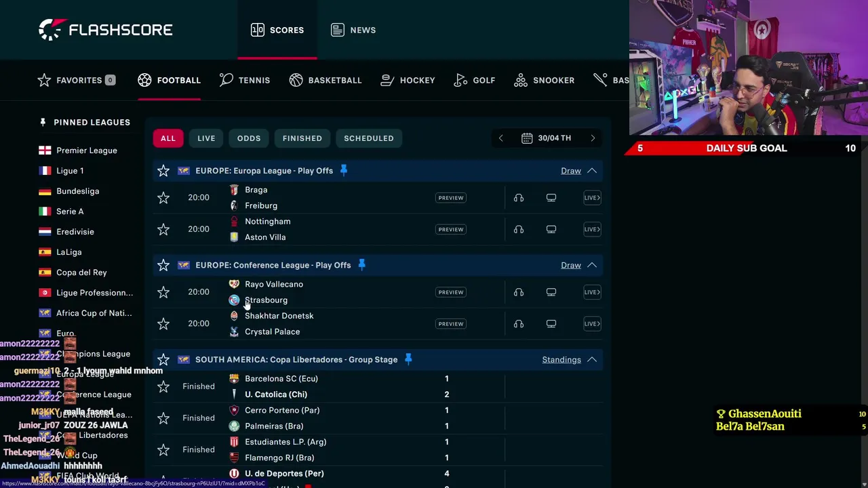Go to next day arrow

(x=593, y=138)
